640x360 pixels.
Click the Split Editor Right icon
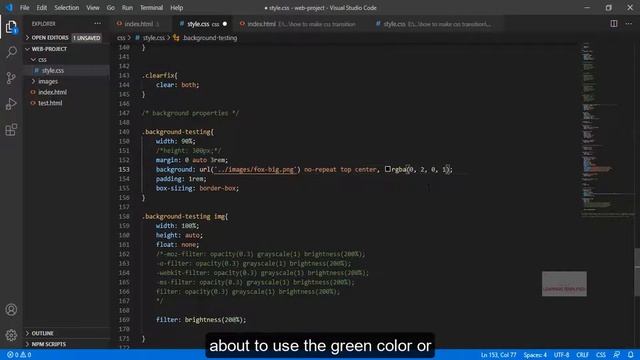pos(614,24)
